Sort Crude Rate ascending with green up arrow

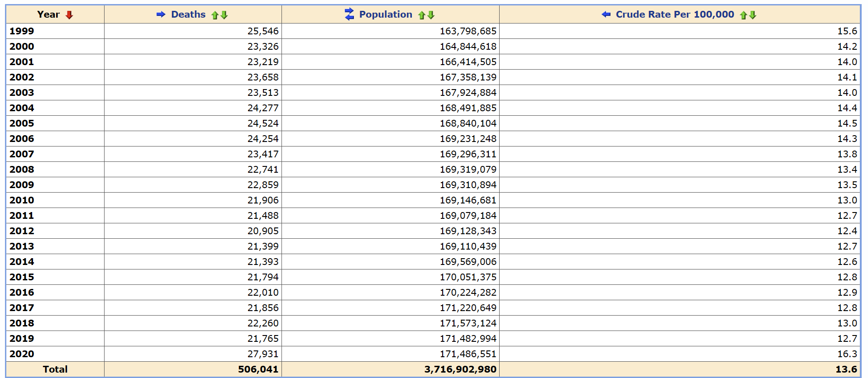[x=744, y=15]
